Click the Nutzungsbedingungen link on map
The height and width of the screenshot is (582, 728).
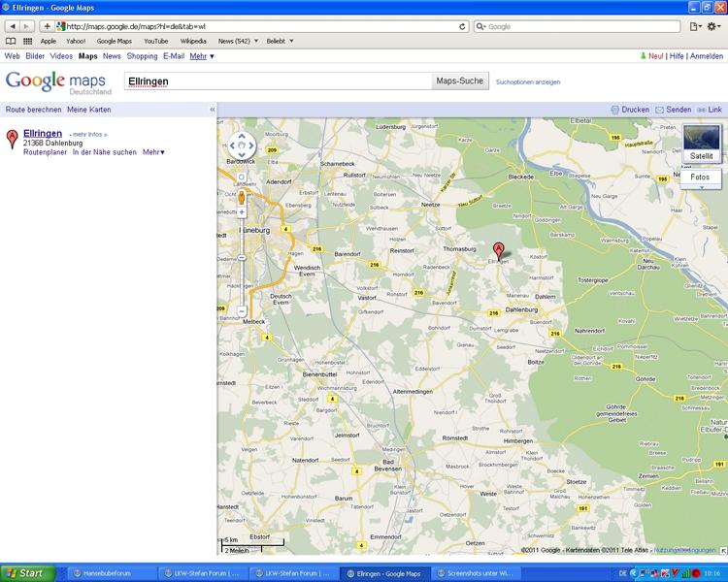[x=684, y=550]
